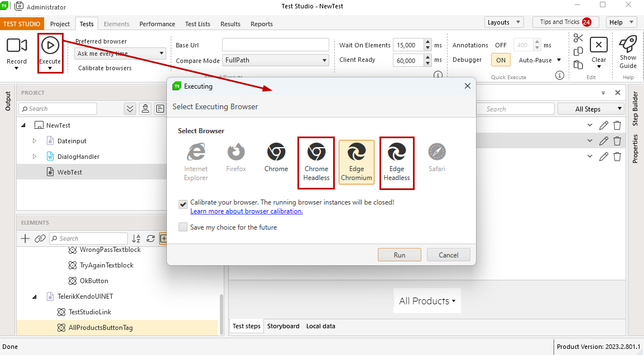Click the copy icon in Edit group
The height and width of the screenshot is (355, 644).
click(578, 51)
